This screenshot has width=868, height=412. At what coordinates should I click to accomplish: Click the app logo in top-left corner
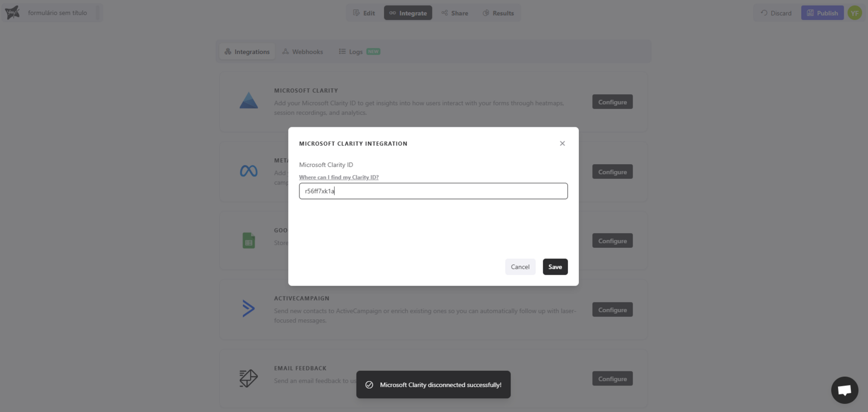click(x=12, y=12)
